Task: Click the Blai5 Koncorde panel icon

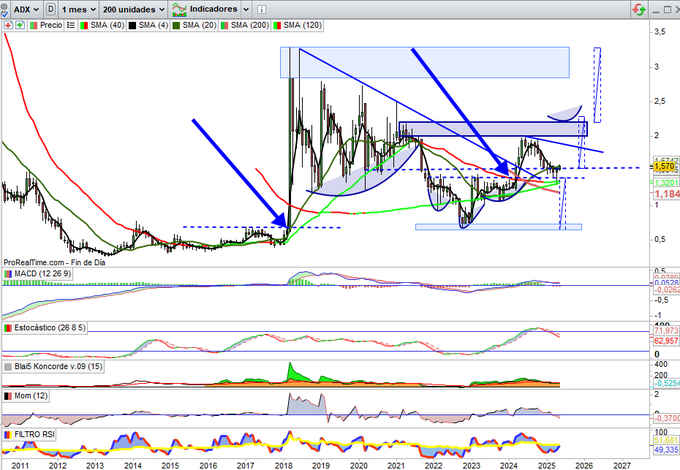Action: [x=8, y=367]
